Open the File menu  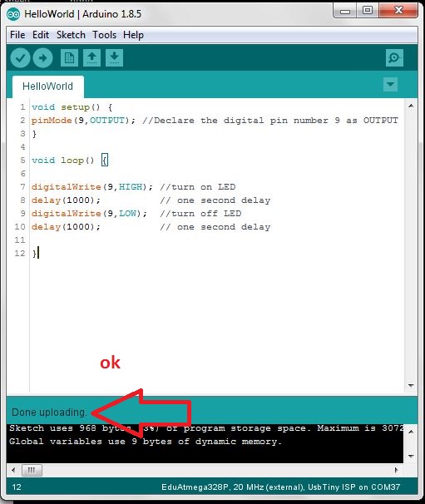[17, 35]
